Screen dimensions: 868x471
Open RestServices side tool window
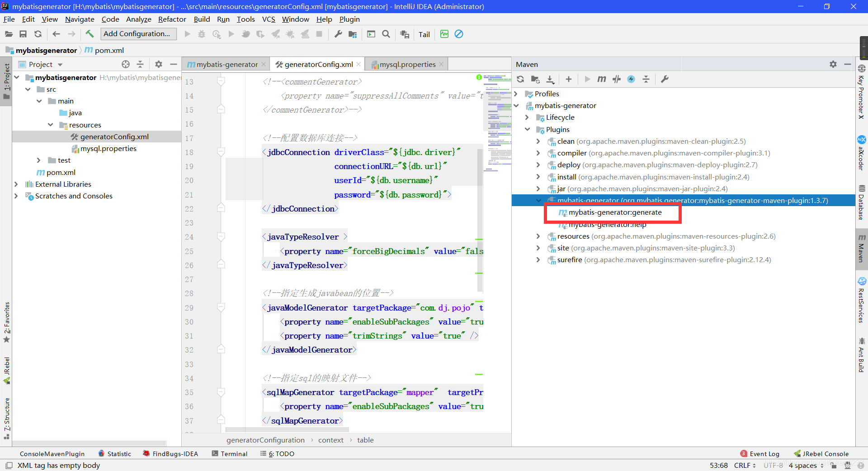[862, 300]
